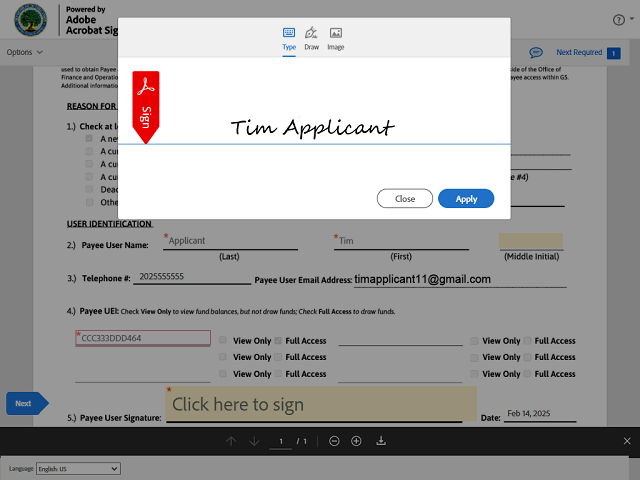640x480 pixels.
Task: Click the blue Next flag button
Action: tap(27, 403)
